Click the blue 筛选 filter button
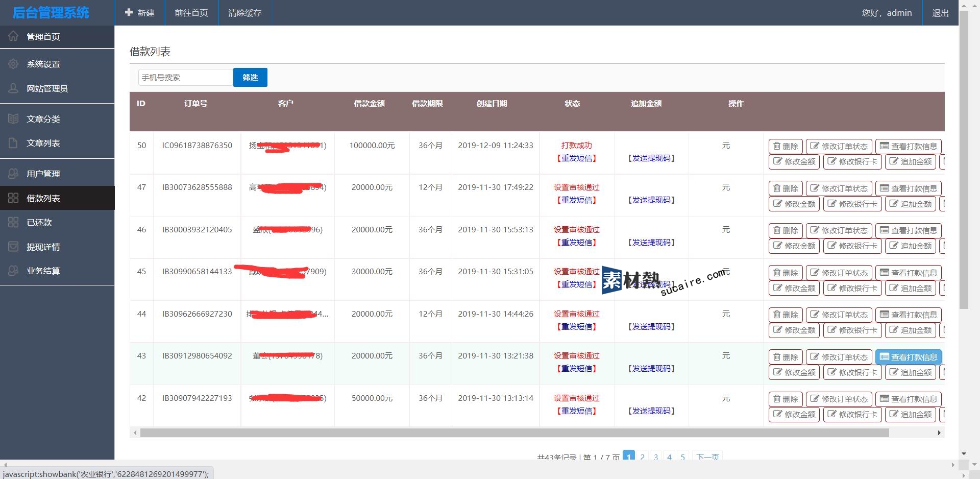This screenshot has height=479, width=980. (x=250, y=77)
